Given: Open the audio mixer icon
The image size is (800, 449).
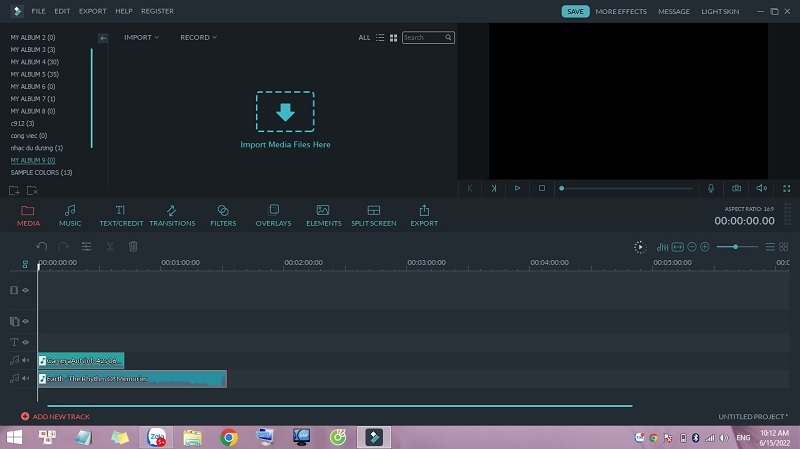Looking at the screenshot, I should point(662,247).
